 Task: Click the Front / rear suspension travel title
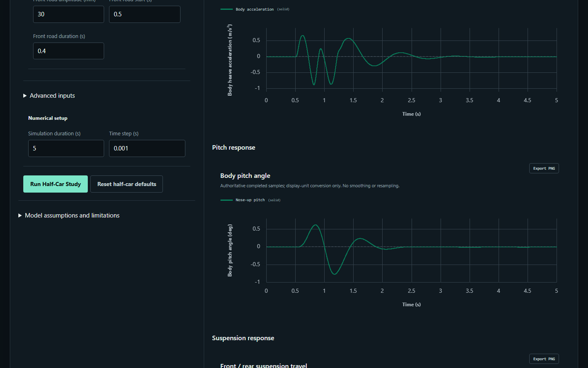tap(263, 365)
